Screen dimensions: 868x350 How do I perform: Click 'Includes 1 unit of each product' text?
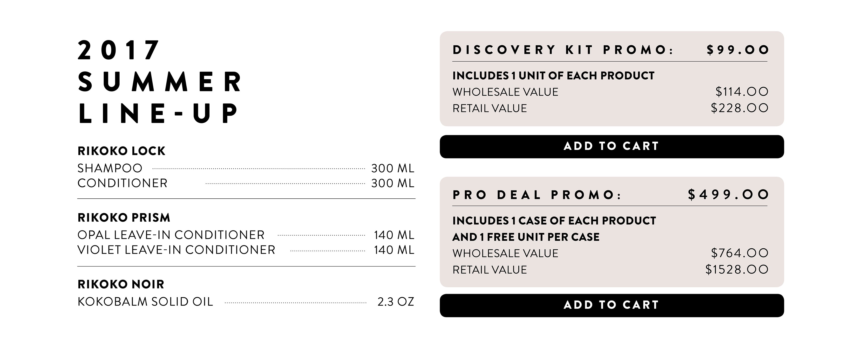(553, 76)
